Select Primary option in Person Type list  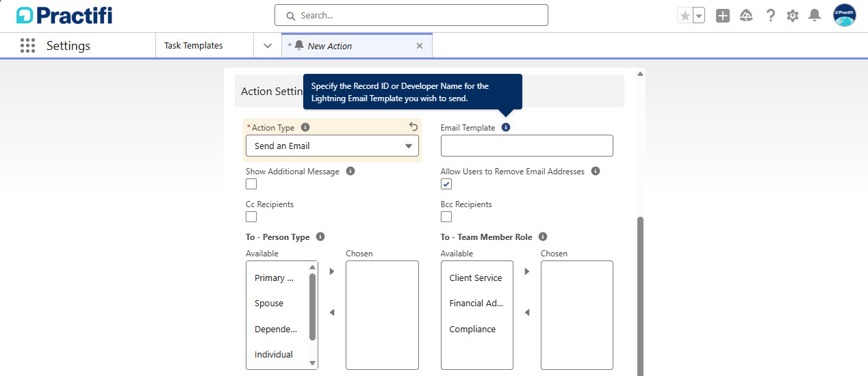(277, 278)
